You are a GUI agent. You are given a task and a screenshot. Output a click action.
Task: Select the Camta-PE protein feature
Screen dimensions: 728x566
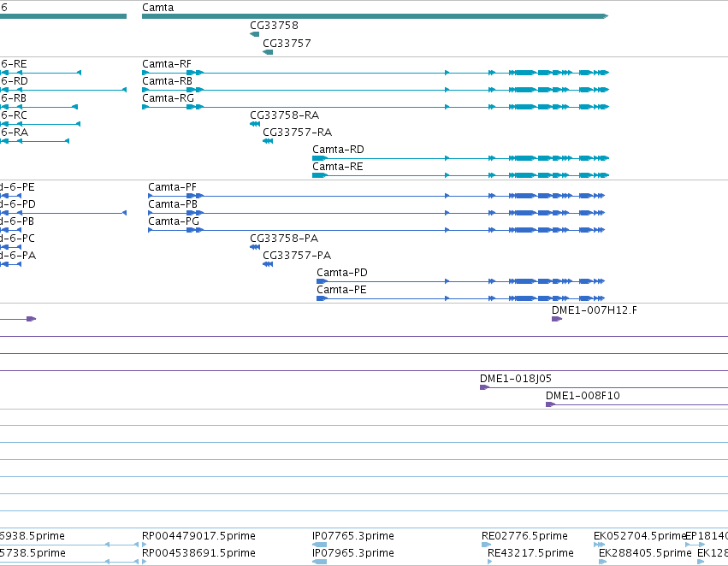point(460,298)
